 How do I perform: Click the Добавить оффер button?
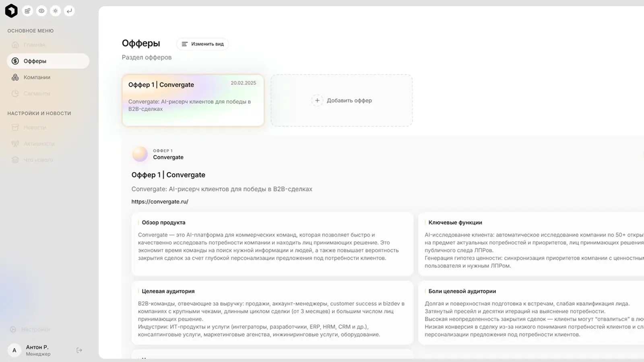[341, 100]
